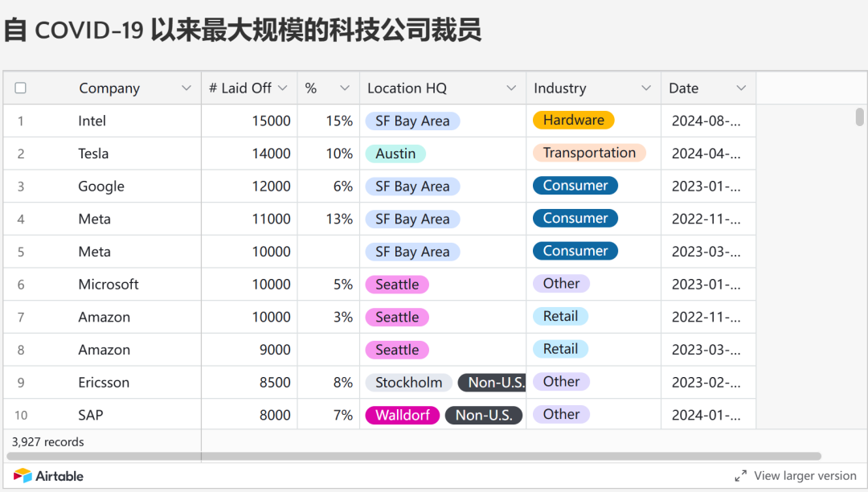Image resolution: width=868 pixels, height=492 pixels.
Task: Click the Retail tag in Amazon 9000 row
Action: coord(560,349)
